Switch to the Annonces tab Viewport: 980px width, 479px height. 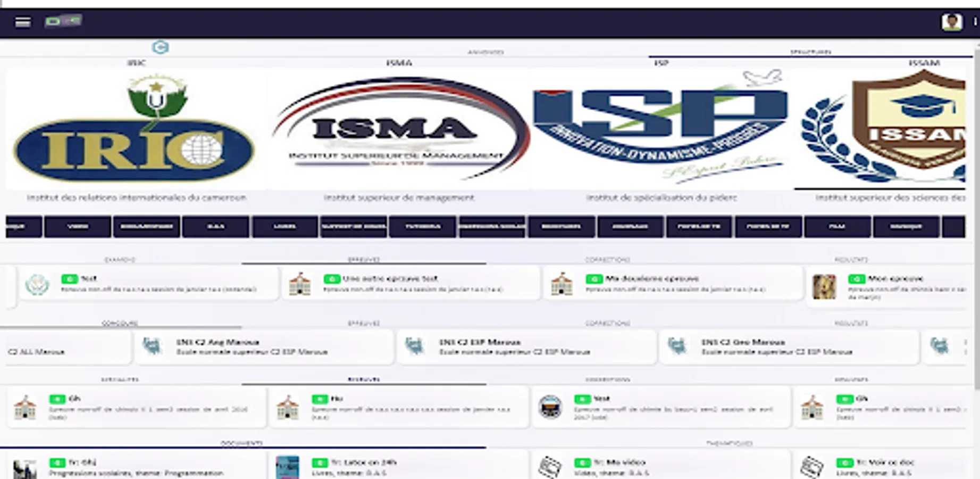(485, 52)
